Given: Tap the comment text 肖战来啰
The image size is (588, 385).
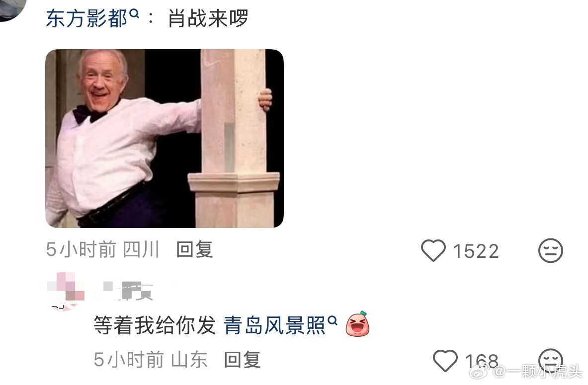Looking at the screenshot, I should (208, 18).
